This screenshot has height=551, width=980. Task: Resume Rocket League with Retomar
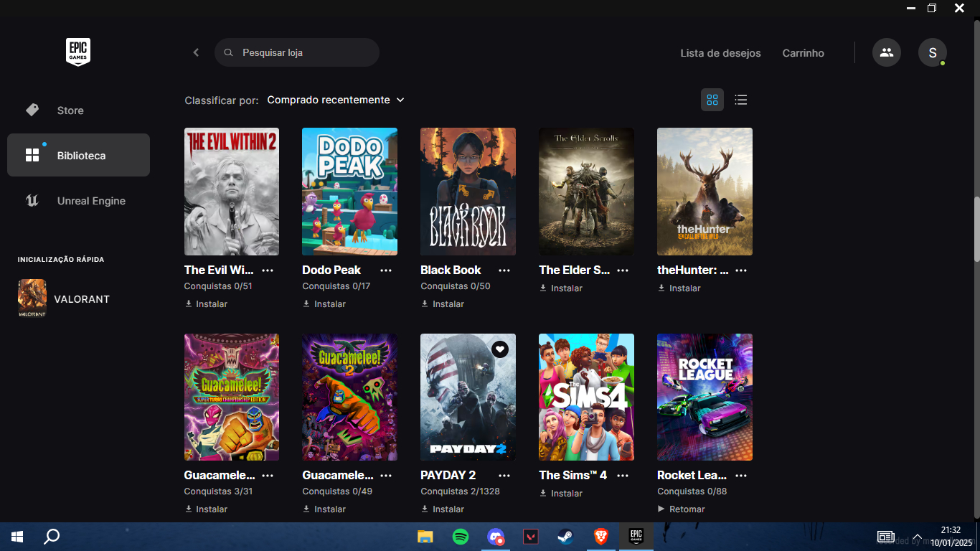click(x=682, y=509)
